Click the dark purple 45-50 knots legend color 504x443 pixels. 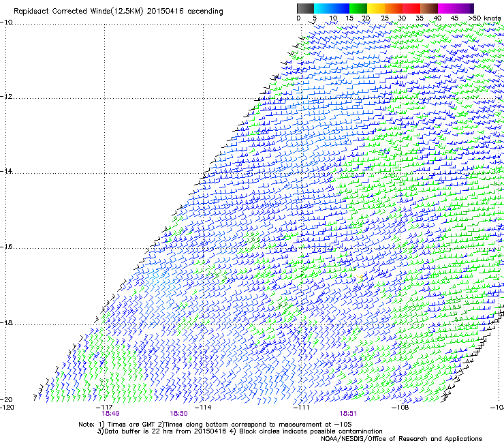point(464,8)
